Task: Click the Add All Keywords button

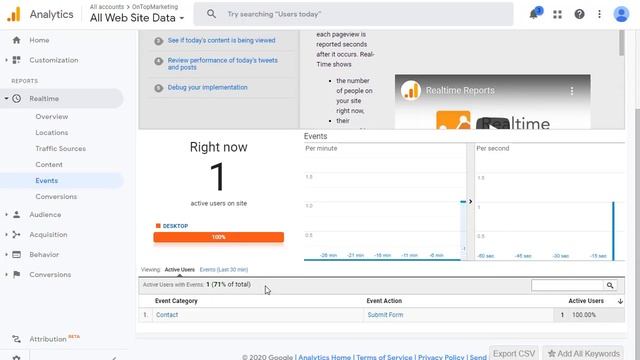Action: 583,353
